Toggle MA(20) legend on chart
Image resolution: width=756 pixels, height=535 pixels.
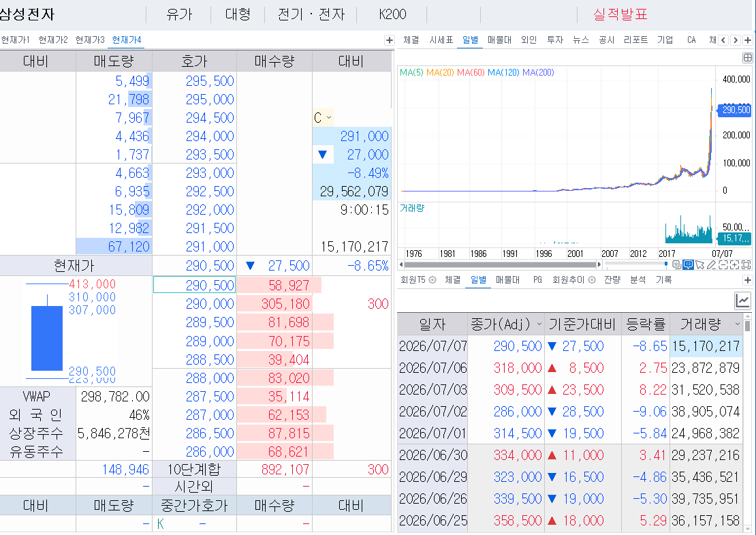click(440, 72)
